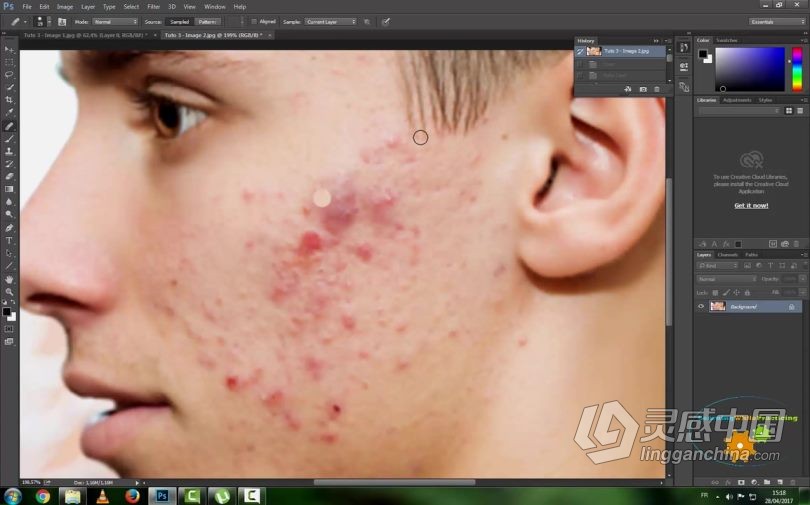Create new document from current state

[x=628, y=89]
